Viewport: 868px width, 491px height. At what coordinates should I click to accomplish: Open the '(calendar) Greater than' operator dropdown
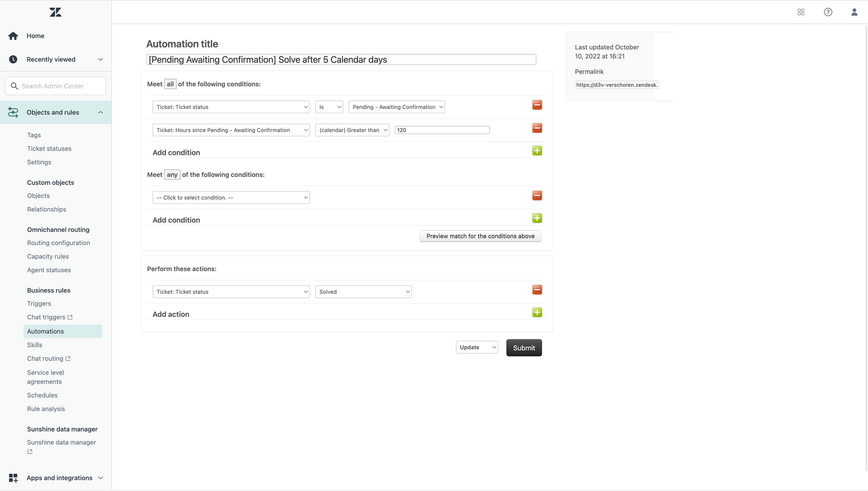point(352,130)
